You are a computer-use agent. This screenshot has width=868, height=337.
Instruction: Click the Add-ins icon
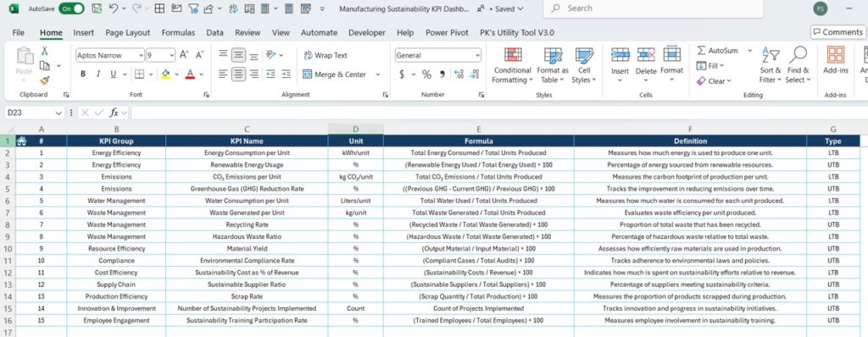[x=835, y=55]
